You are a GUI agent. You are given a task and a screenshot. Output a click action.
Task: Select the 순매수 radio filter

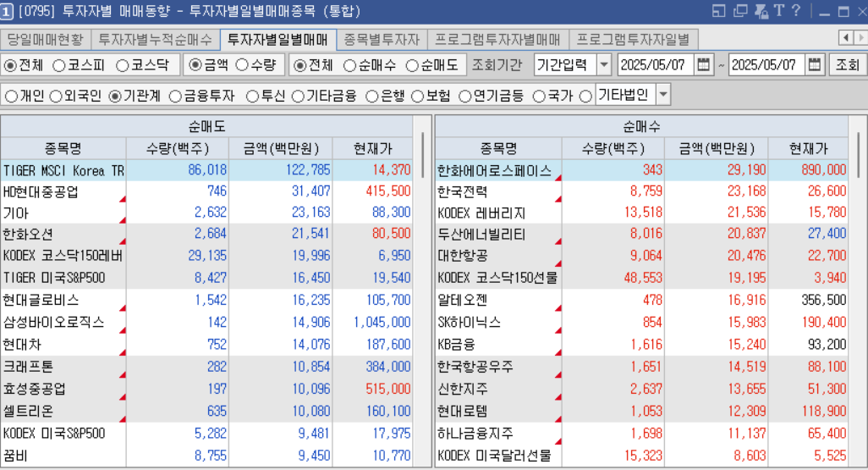click(x=349, y=65)
